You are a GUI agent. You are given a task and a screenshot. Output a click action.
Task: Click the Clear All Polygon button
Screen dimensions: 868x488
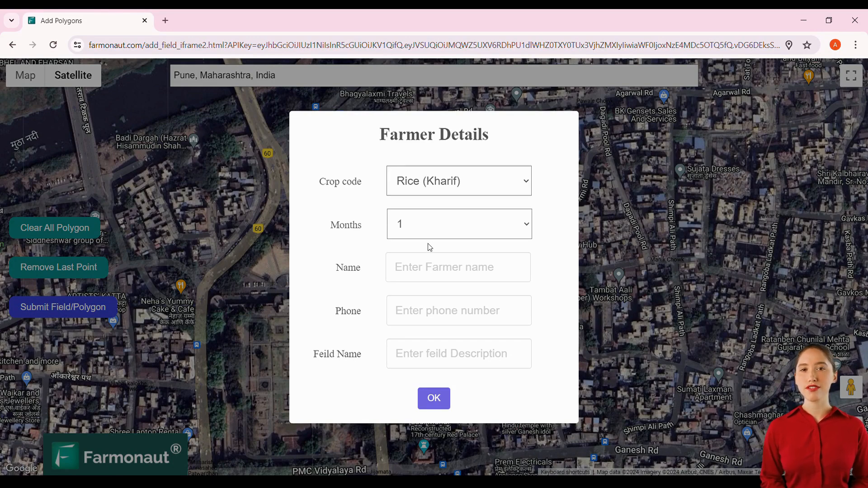point(55,228)
